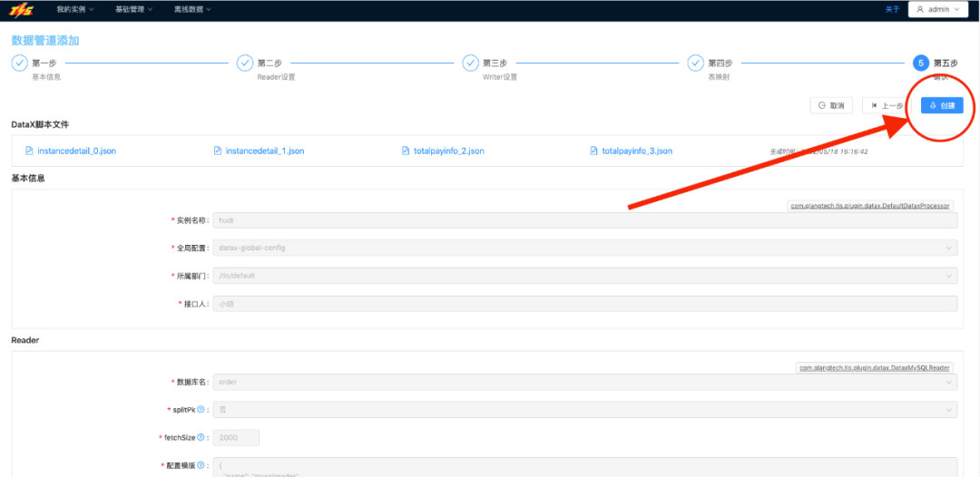Expand the 所属部门 dropdown
This screenshot has height=477, width=980.
click(585, 276)
